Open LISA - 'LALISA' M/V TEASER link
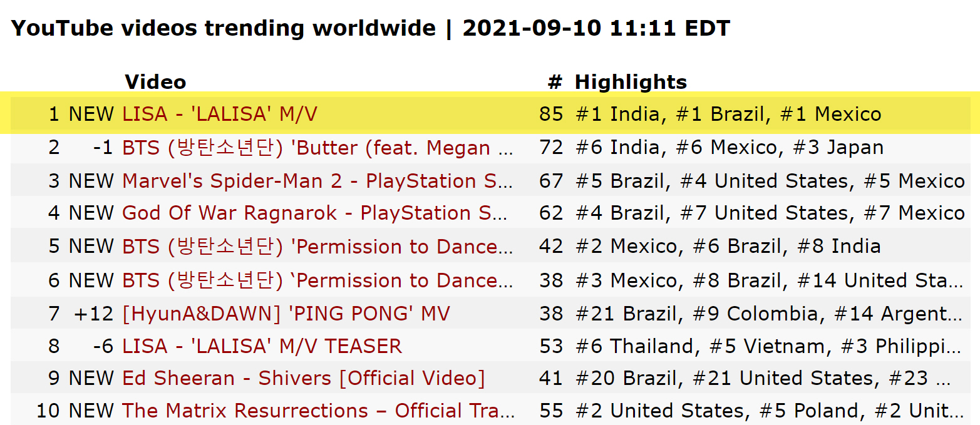The image size is (980, 425). 262,346
